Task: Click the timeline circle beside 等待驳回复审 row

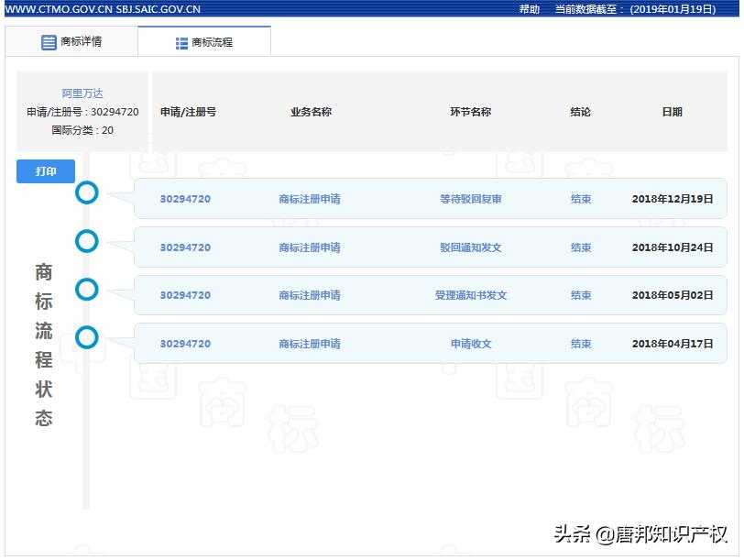Action: tap(86, 193)
